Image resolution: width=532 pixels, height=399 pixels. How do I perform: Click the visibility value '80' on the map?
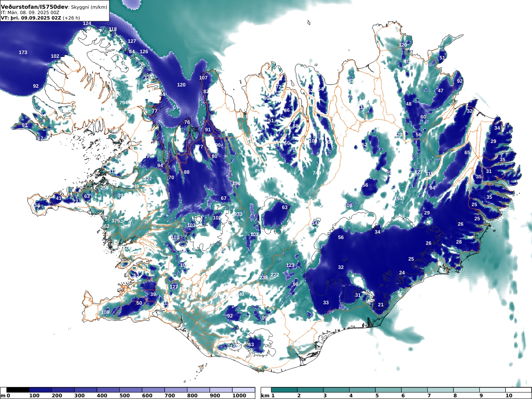point(214,156)
